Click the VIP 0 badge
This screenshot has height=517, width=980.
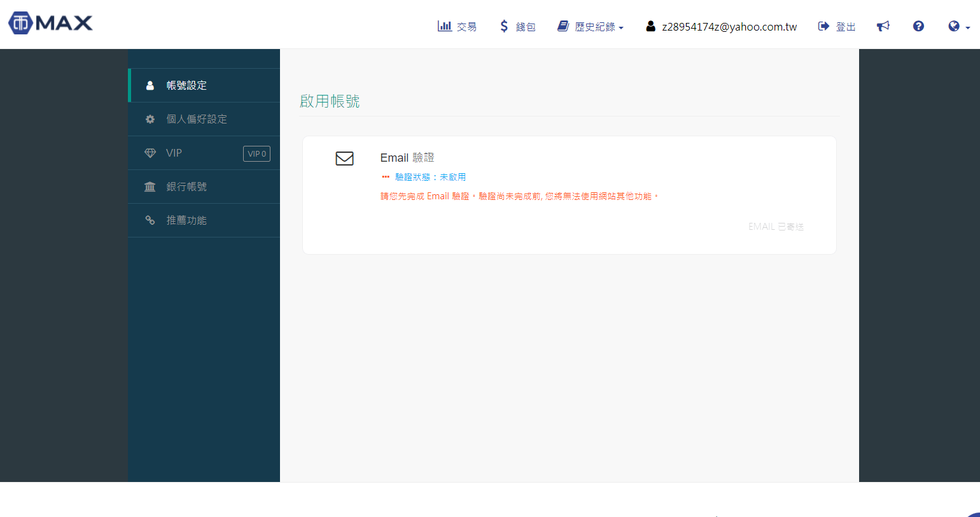click(256, 153)
